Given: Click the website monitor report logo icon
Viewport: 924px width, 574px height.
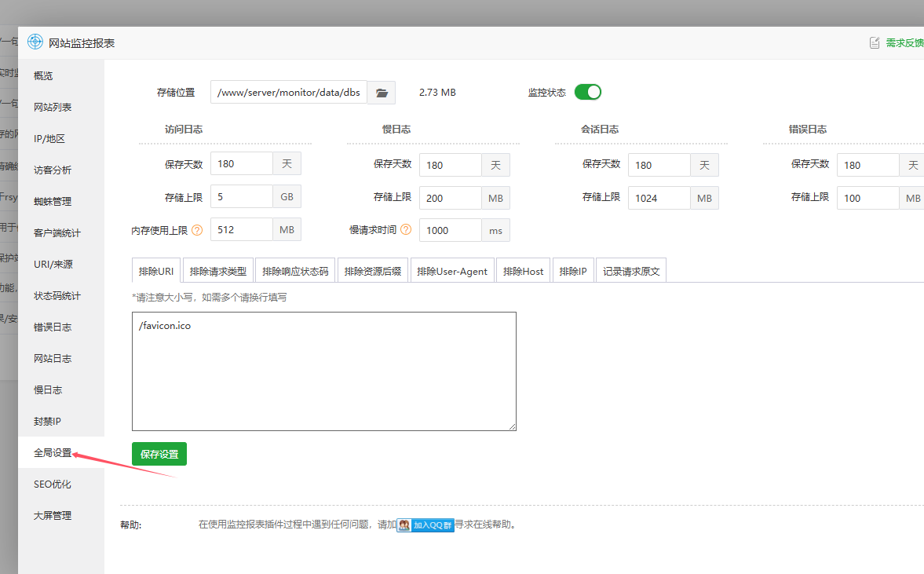Looking at the screenshot, I should click(35, 42).
